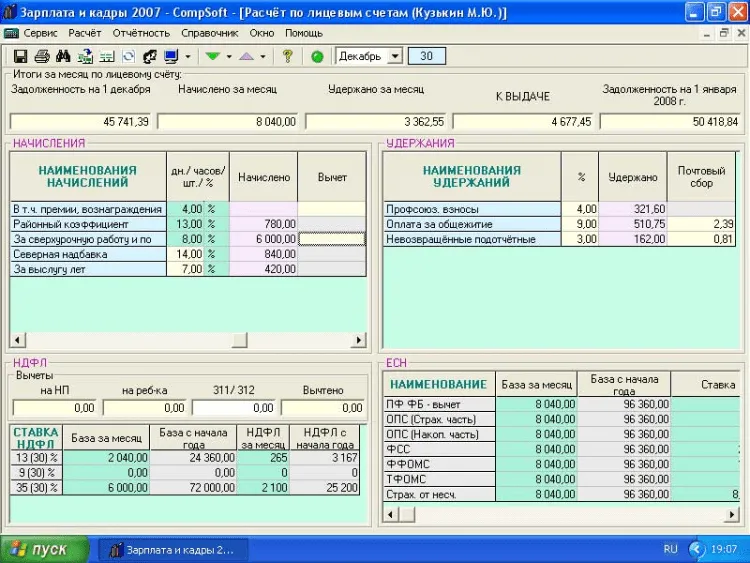Open the Декабрь month dropdown
Viewport: 750px width, 563px height.
pos(394,57)
